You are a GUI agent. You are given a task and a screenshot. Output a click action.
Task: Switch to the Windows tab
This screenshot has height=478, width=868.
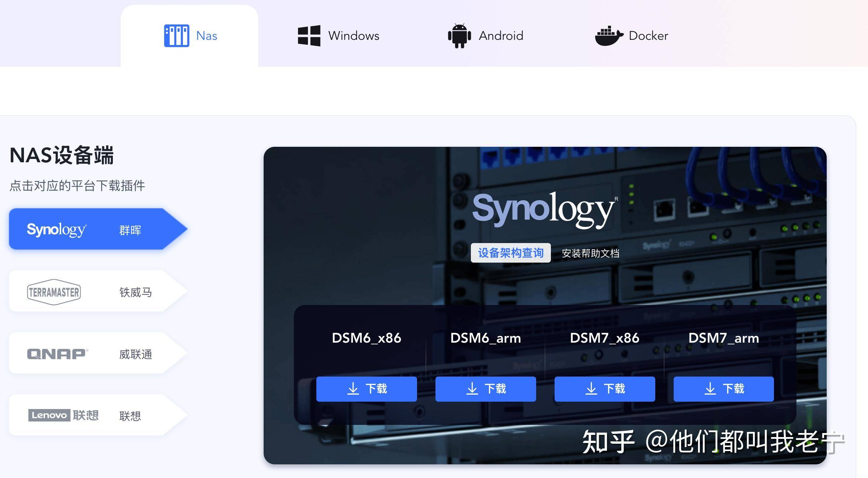pyautogui.click(x=338, y=36)
